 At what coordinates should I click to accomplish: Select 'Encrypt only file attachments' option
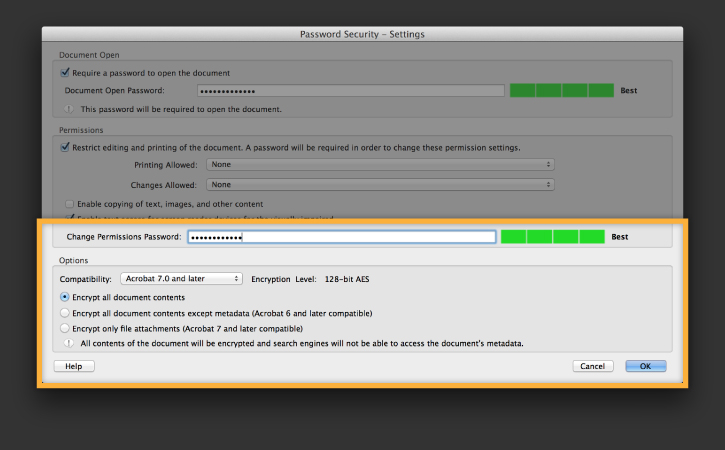coord(65,328)
